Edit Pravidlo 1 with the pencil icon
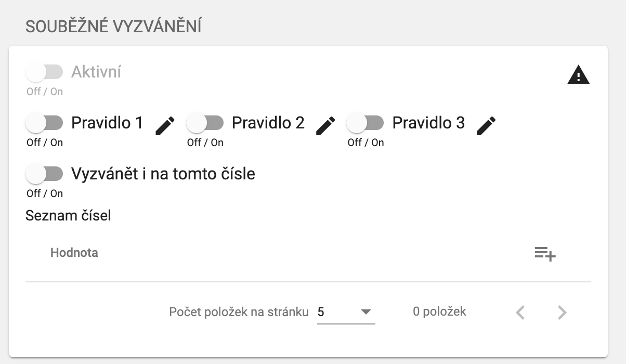The image size is (626, 364). (x=165, y=126)
